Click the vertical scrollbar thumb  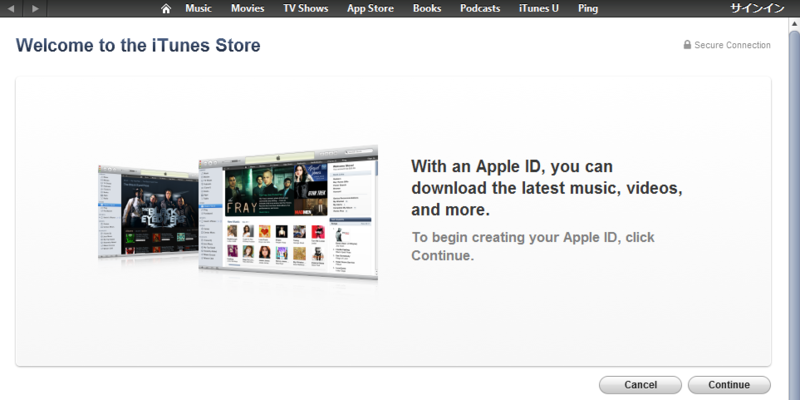tap(794, 214)
